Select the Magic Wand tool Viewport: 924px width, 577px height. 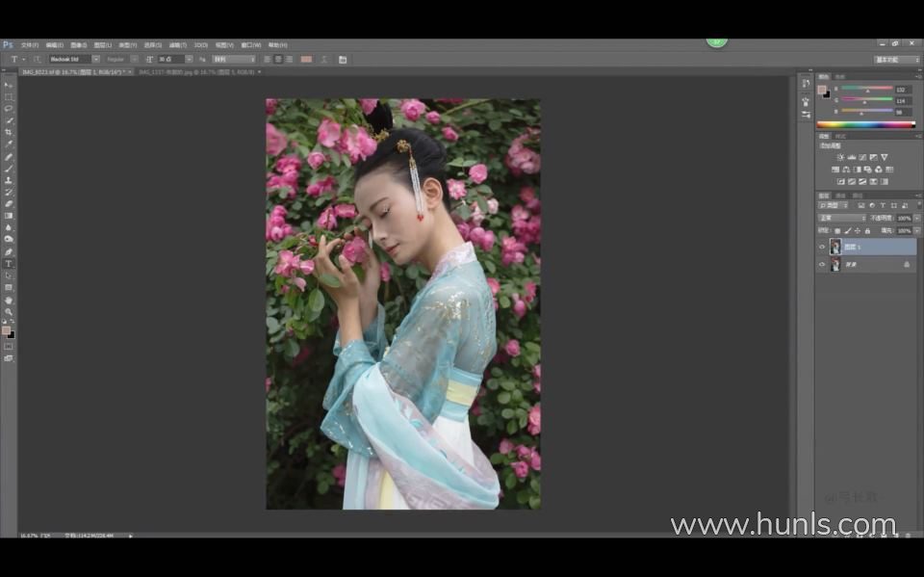tap(9, 120)
